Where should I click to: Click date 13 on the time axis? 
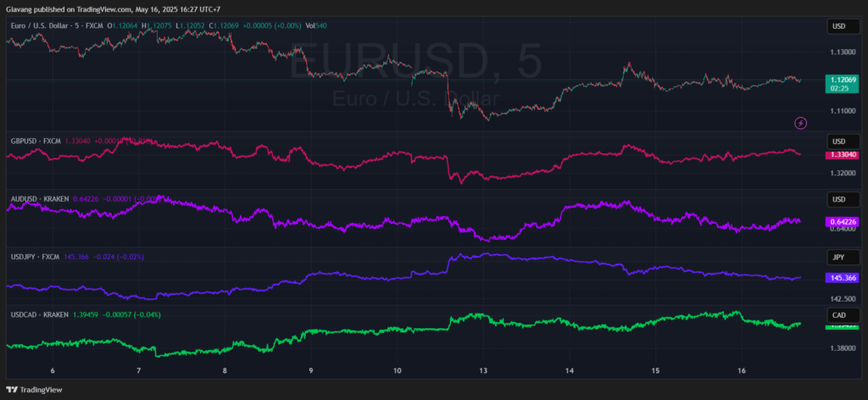[x=483, y=371]
